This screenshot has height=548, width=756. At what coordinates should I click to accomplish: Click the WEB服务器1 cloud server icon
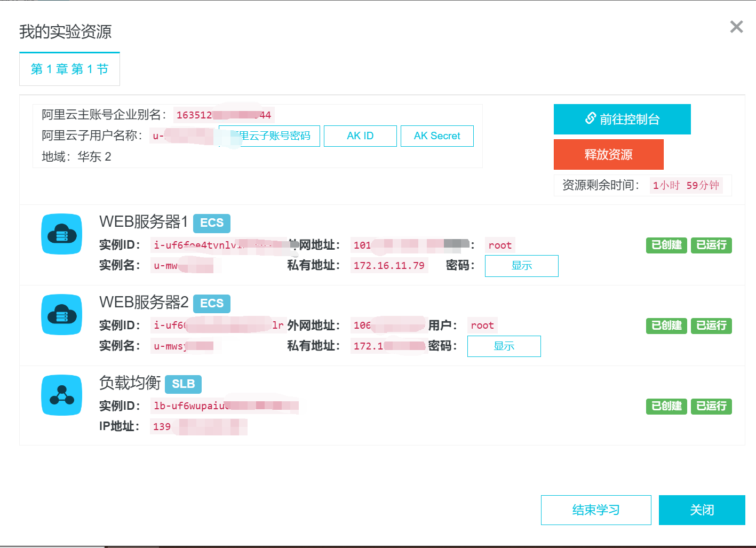[62, 234]
